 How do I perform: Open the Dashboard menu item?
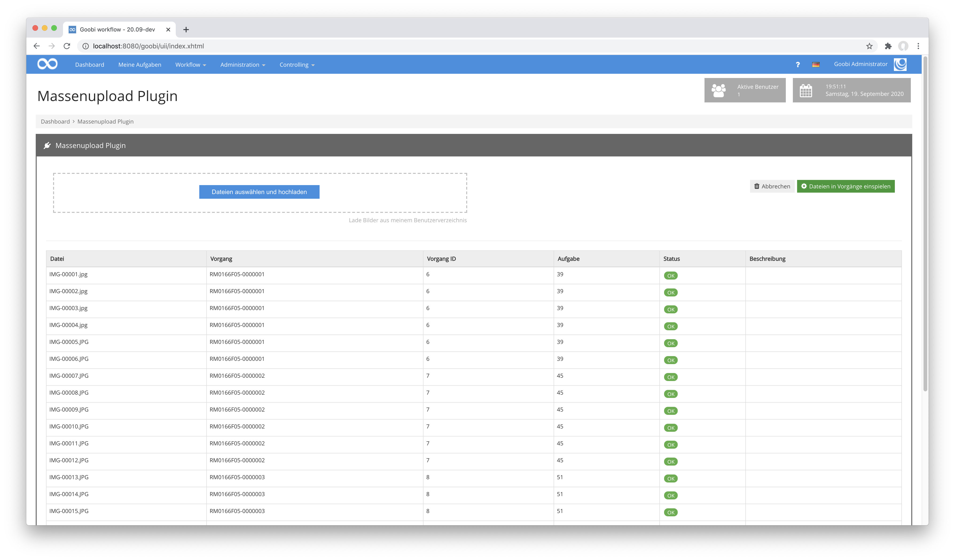pos(90,65)
